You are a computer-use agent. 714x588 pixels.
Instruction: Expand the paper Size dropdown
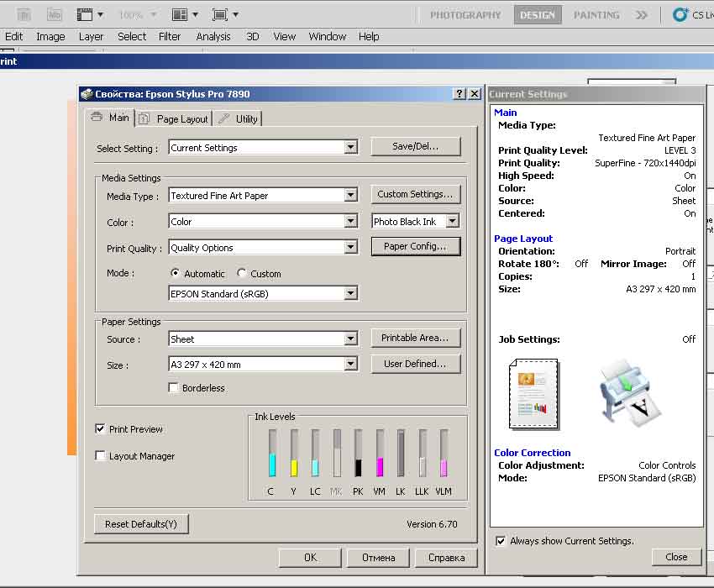click(350, 364)
